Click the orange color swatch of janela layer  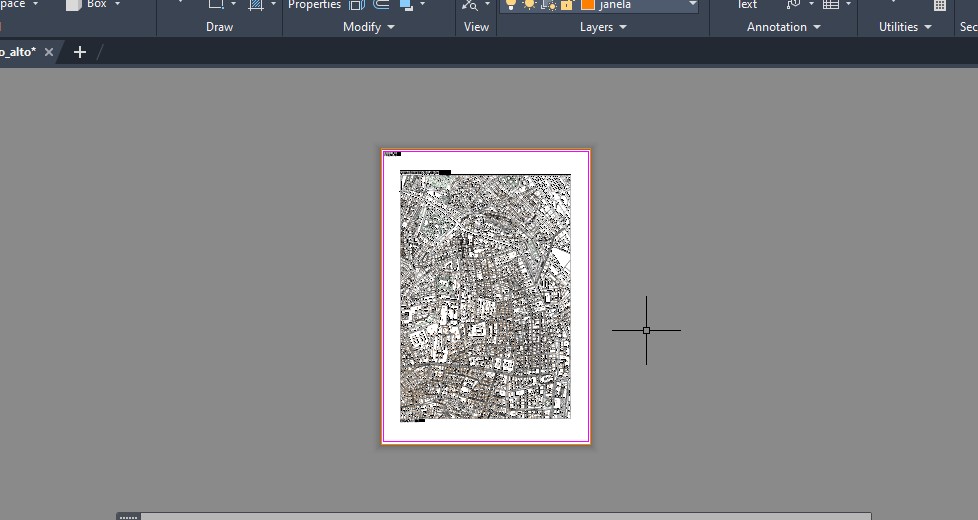coord(588,5)
